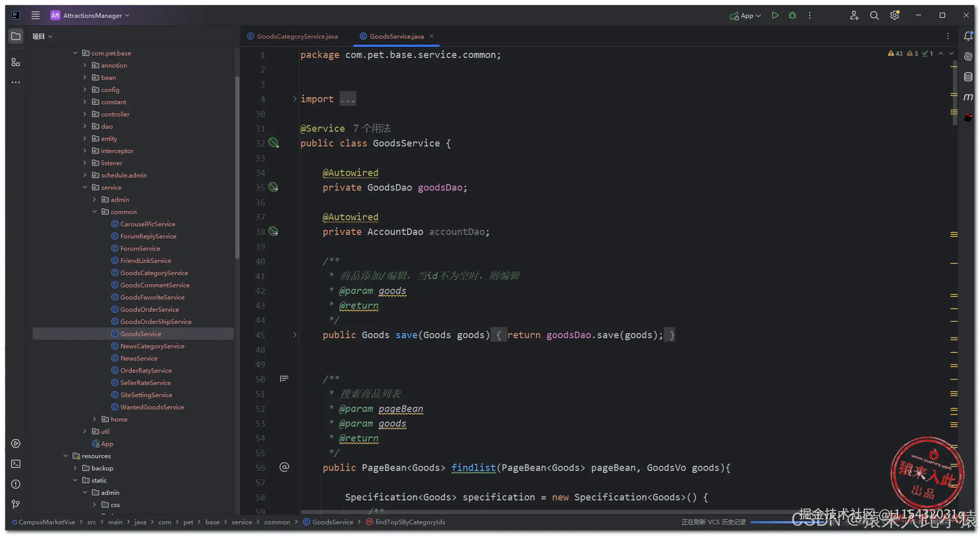Expand the home package

click(x=95, y=419)
